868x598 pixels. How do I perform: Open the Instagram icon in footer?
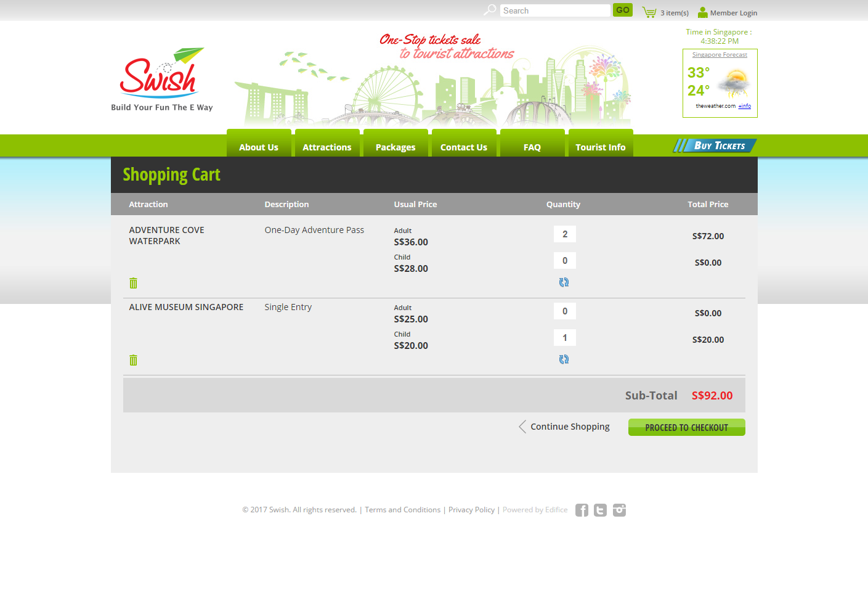(619, 510)
